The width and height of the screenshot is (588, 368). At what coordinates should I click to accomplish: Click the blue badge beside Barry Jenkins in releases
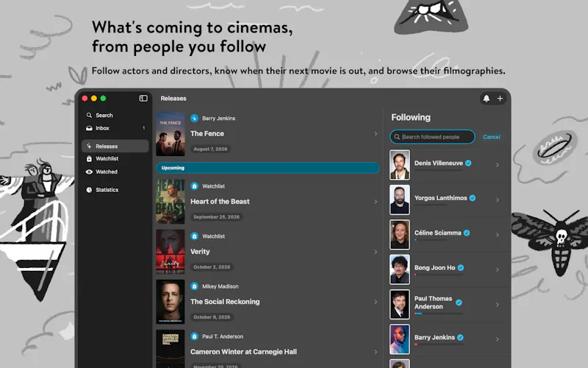coord(194,118)
